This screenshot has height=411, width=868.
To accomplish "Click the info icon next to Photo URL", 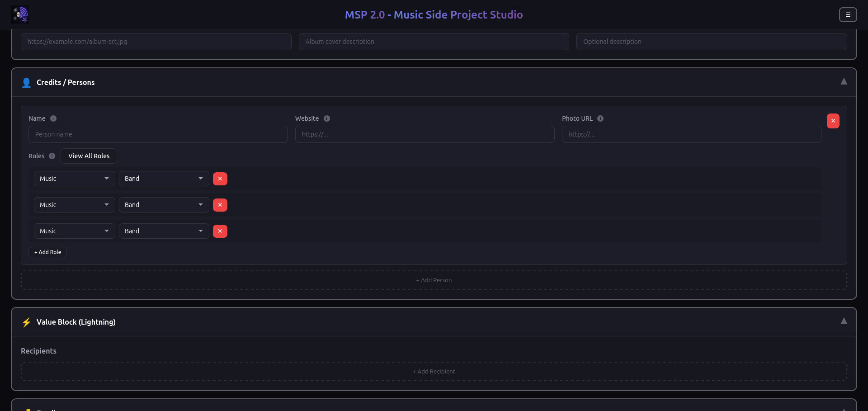I will click(600, 118).
